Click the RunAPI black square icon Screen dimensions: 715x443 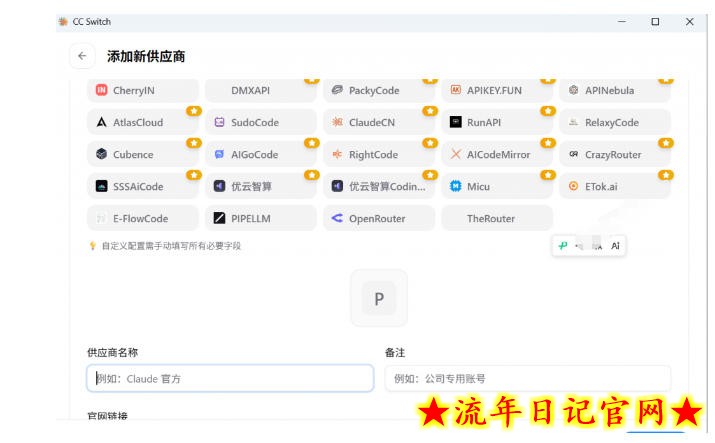click(456, 122)
